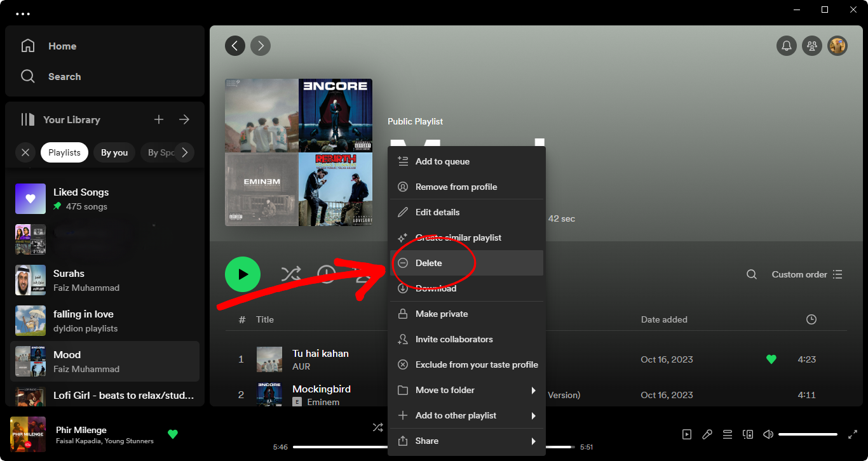The height and width of the screenshot is (461, 868).
Task: Expand Your Library with the arrow icon
Action: tap(184, 119)
